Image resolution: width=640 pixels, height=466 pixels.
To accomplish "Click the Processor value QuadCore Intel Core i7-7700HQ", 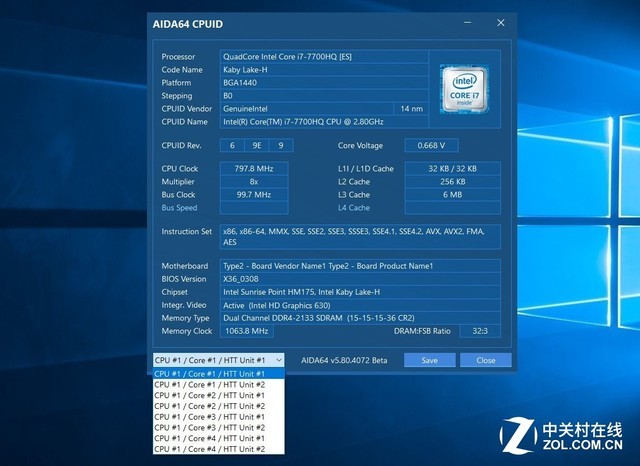I will 324,57.
